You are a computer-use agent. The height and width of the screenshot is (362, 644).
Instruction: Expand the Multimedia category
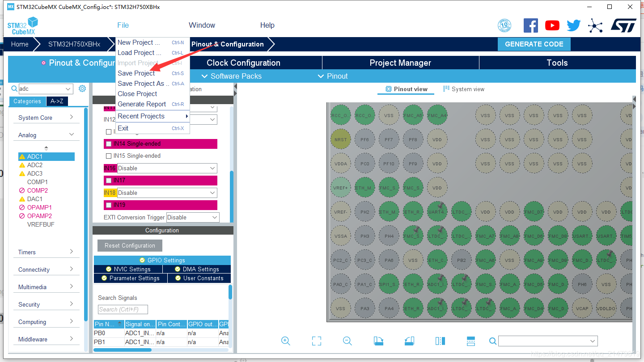pyautogui.click(x=46, y=287)
